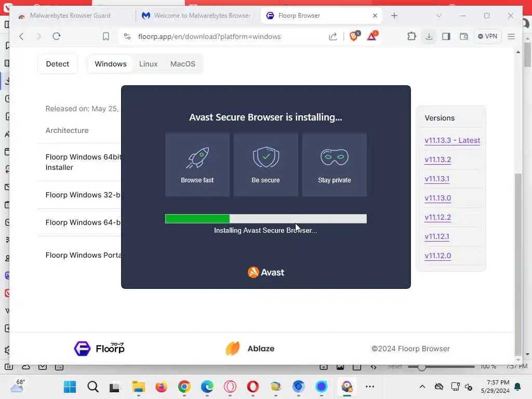Toggle the Brave sidebar panel icon

pos(446,36)
